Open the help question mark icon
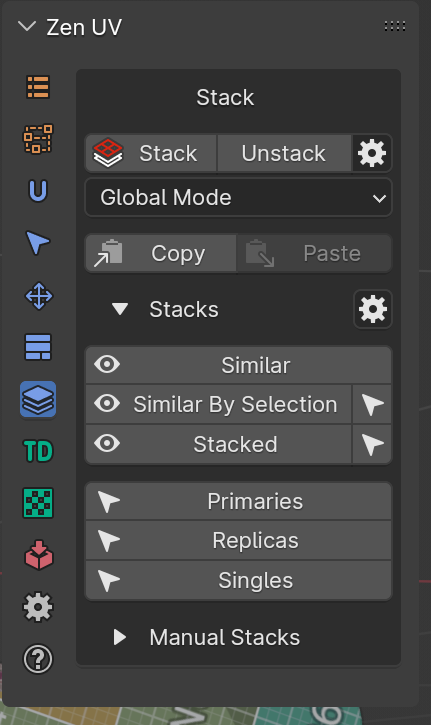 point(38,659)
